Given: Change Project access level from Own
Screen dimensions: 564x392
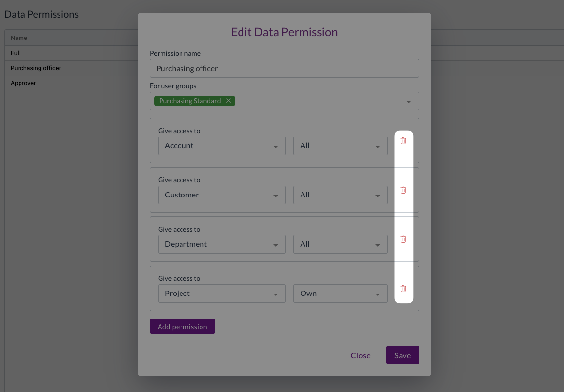Looking at the screenshot, I should tap(340, 294).
